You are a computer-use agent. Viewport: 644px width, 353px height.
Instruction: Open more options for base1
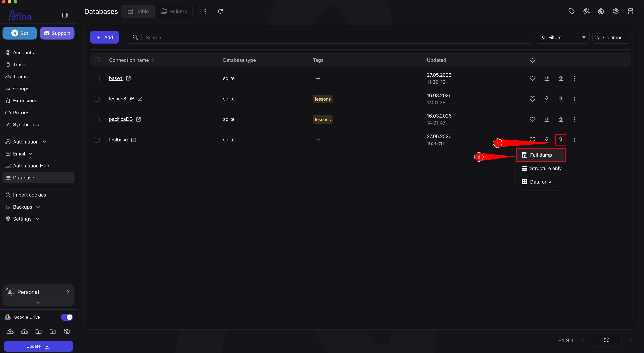coord(575,78)
